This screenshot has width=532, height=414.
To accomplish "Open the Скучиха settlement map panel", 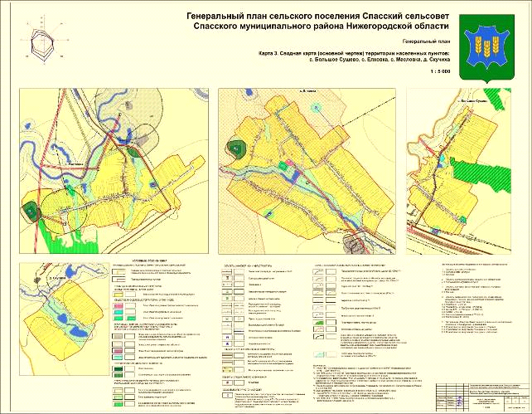I will 65,319.
